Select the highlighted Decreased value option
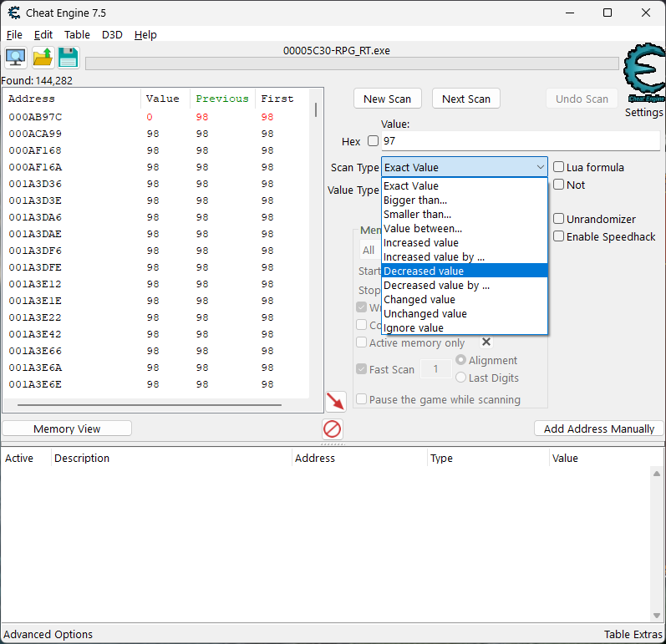This screenshot has width=666, height=644. point(465,271)
